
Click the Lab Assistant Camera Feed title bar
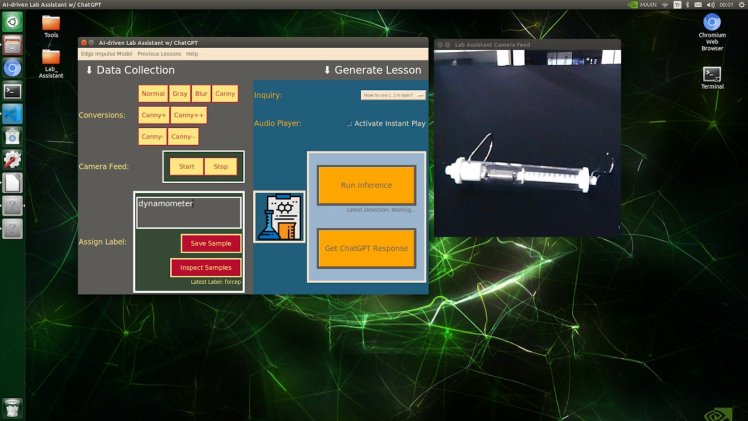[528, 44]
